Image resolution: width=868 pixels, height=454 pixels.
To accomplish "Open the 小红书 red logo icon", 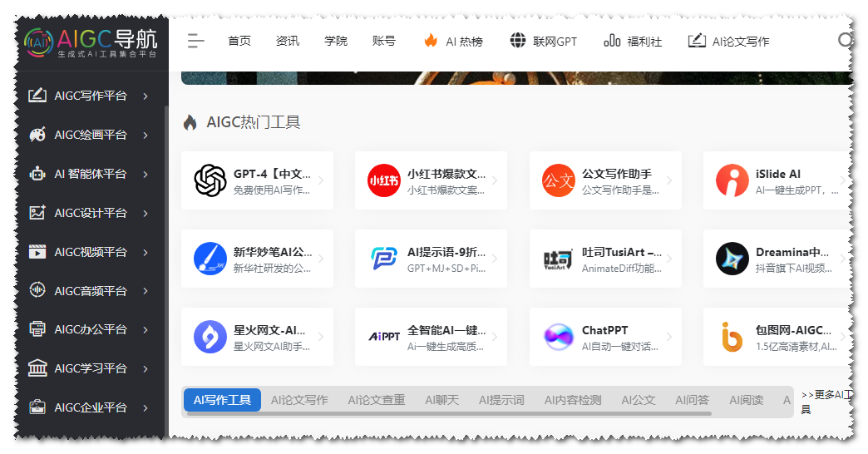I will click(x=384, y=180).
